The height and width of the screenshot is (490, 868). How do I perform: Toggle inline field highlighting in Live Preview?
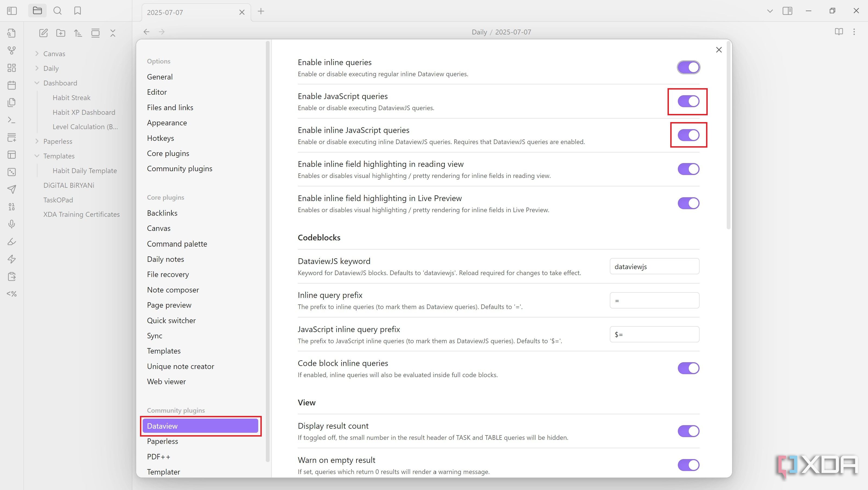pyautogui.click(x=688, y=203)
